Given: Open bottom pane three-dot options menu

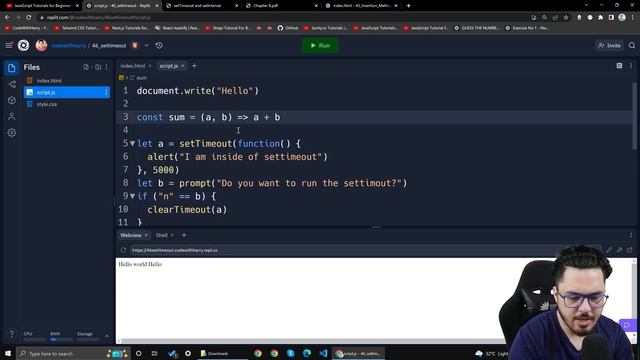Looking at the screenshot, I should [631, 235].
